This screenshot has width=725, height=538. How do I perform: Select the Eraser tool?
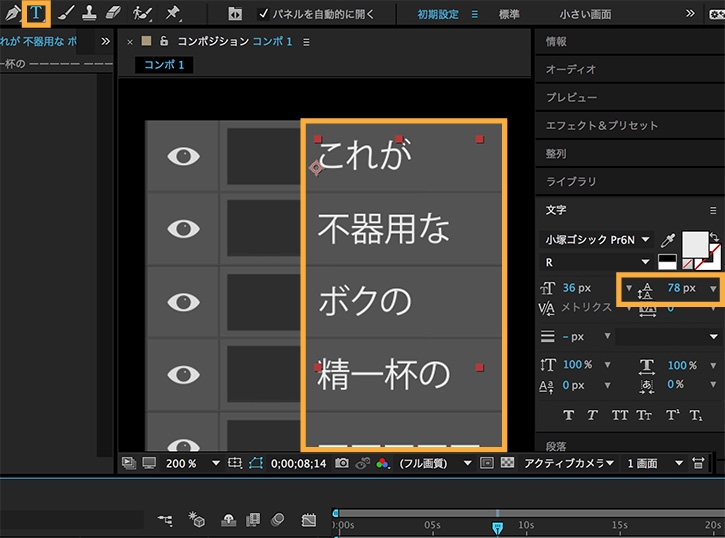pos(113,13)
